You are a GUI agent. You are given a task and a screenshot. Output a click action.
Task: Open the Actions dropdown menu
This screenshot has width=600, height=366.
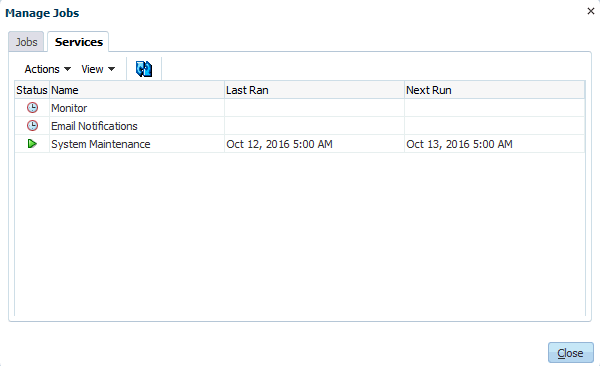pos(47,69)
